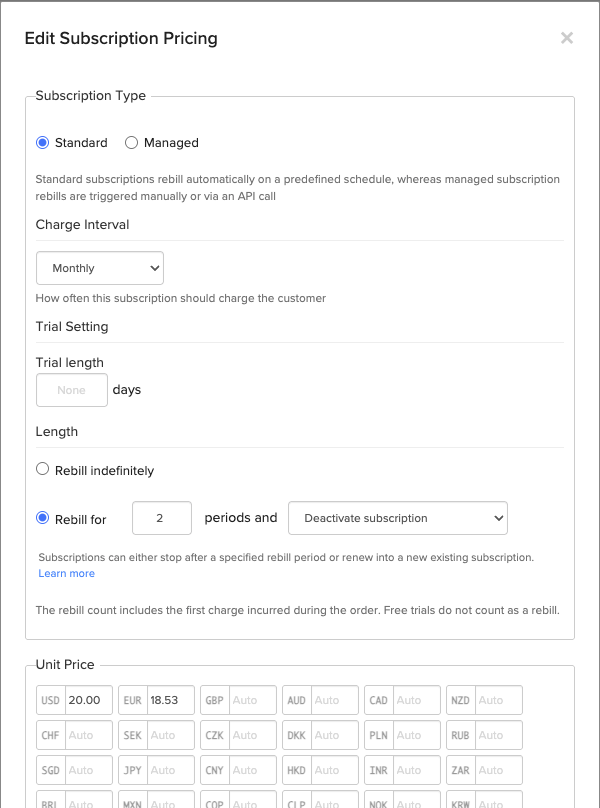Edit the rebill periods count field
Screen dimensions: 600x808
point(161,518)
